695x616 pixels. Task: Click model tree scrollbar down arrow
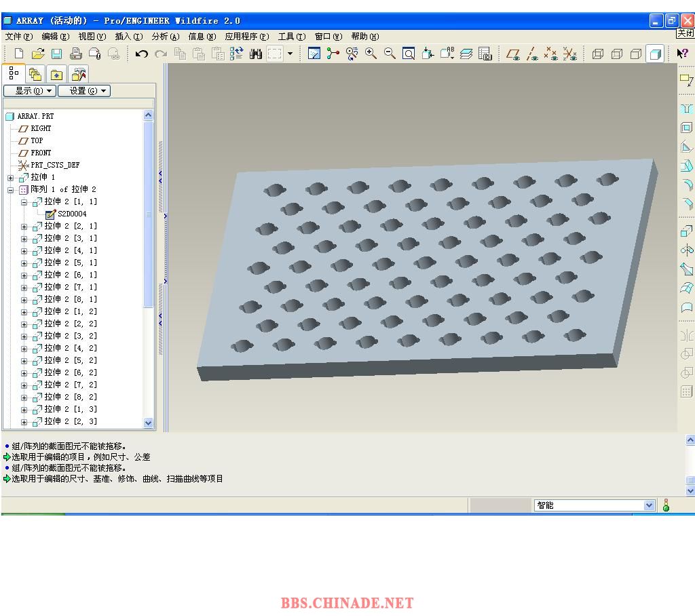(148, 423)
